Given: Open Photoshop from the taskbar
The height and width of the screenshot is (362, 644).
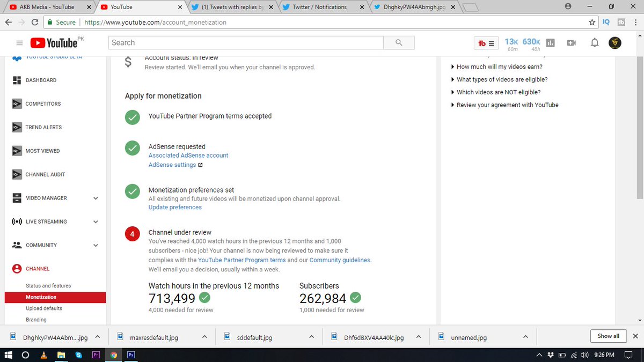Looking at the screenshot, I should (131, 354).
